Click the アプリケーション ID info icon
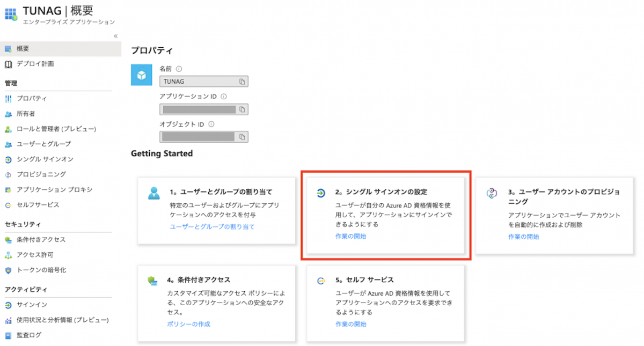 (224, 97)
